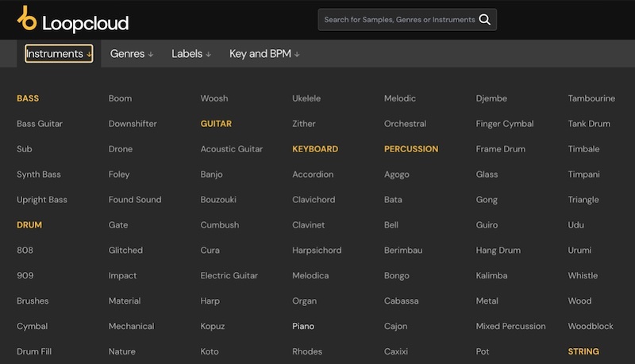Open the Key and BPM dropdown
This screenshot has height=364, width=635.
point(264,54)
